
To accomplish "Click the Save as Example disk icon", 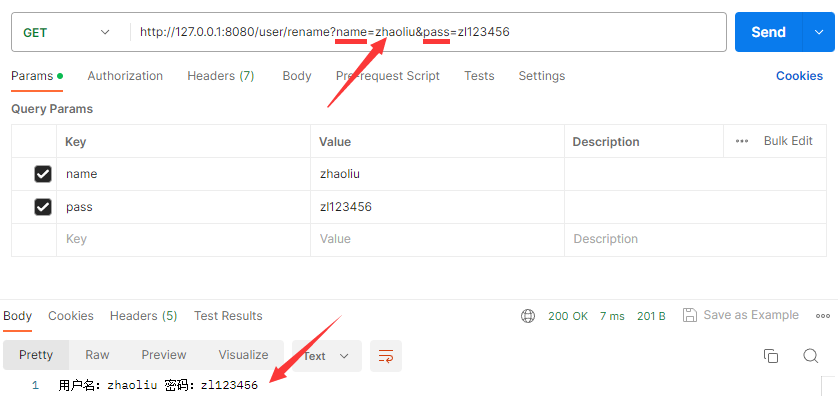I will (x=690, y=315).
